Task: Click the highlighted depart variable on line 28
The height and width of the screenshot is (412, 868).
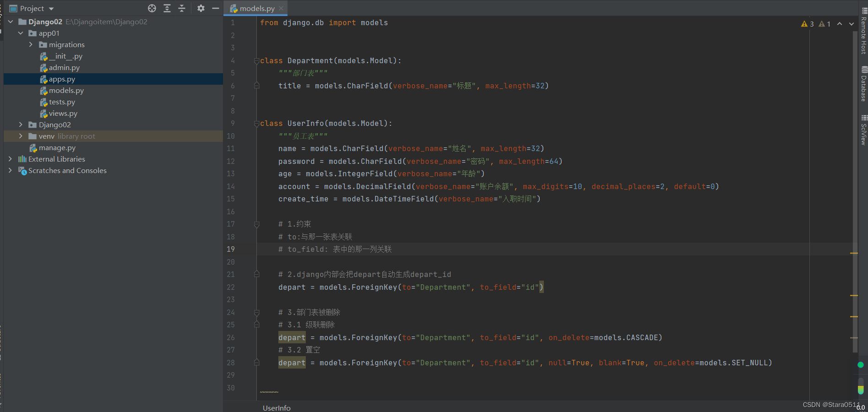Action: pos(292,363)
